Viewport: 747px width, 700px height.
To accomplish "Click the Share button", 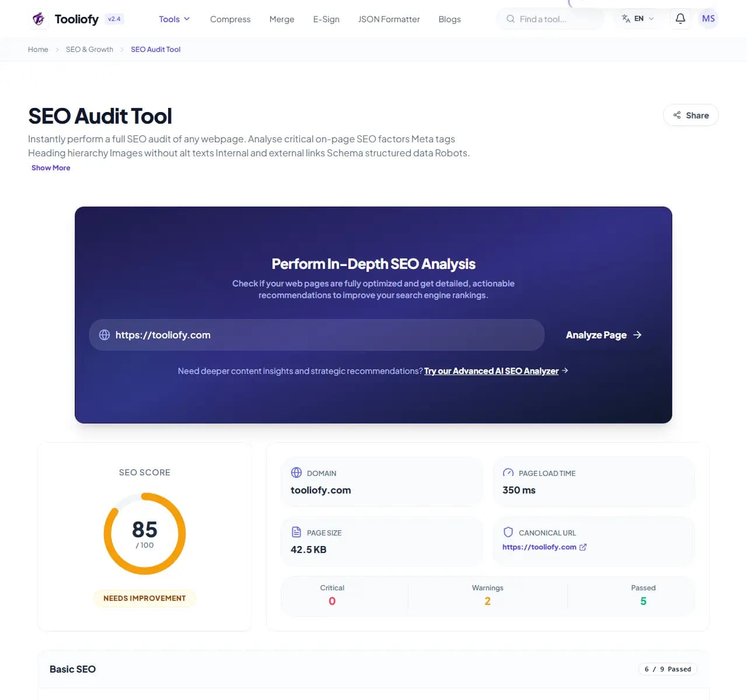I will [x=691, y=115].
